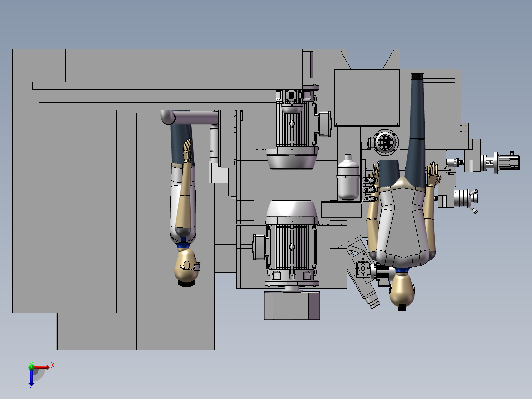
Task: Click the blue Z axis of the triad
Action: point(31,378)
